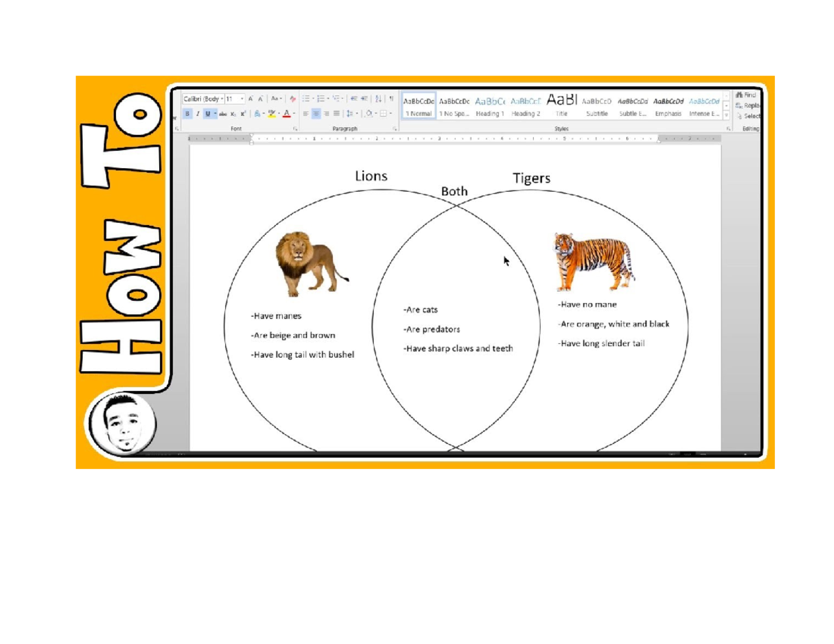Select the lion picture
This screenshot has height=644, width=834.
click(x=312, y=264)
